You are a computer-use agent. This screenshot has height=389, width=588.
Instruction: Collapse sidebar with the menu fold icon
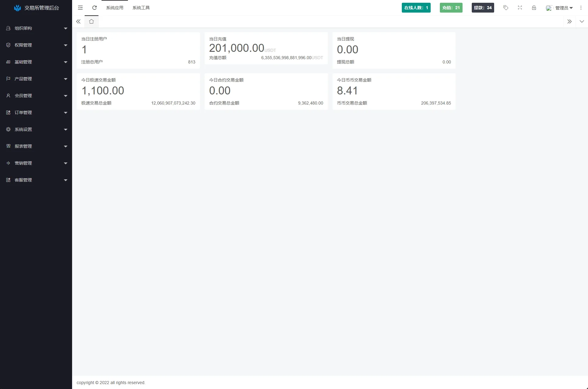click(x=80, y=8)
